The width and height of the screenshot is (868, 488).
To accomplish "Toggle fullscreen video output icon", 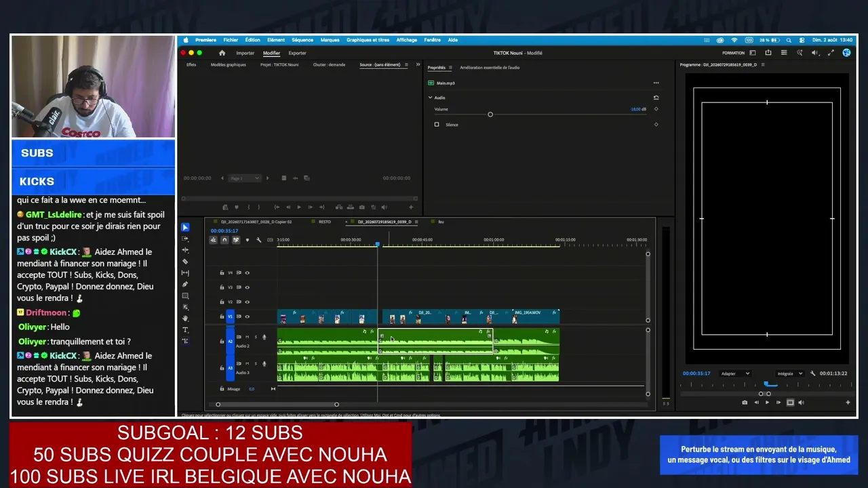I will coord(831,53).
